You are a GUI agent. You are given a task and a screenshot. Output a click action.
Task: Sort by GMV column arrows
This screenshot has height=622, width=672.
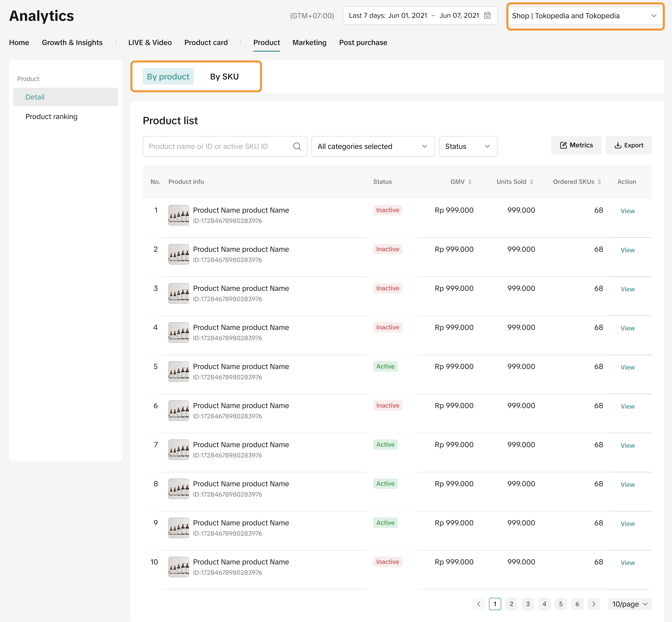[470, 182]
